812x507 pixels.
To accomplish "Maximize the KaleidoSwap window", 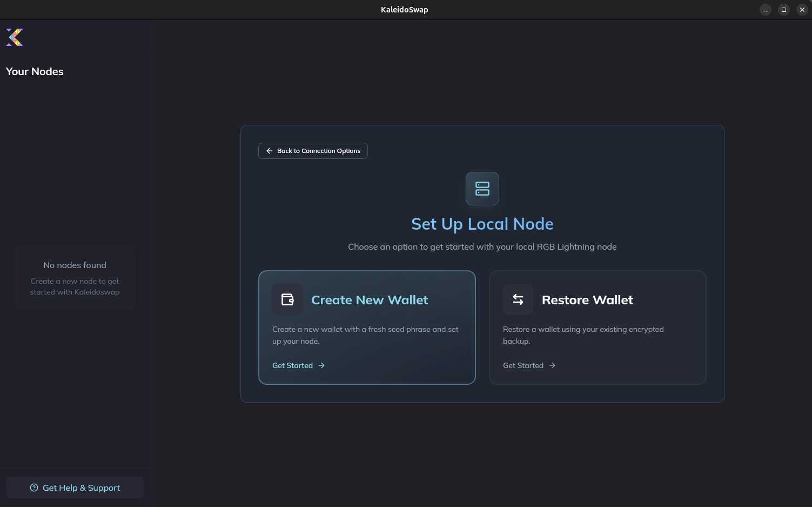I will point(784,10).
